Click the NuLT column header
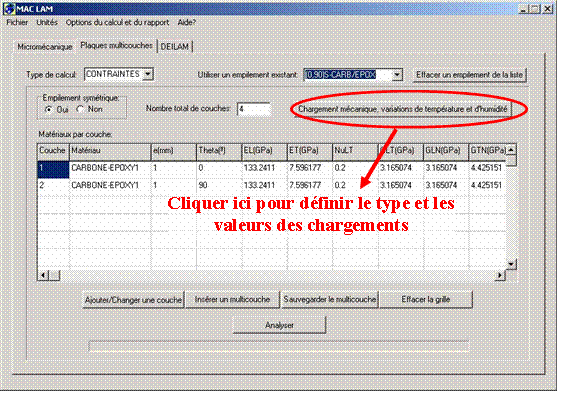Image resolution: width=576 pixels, height=397 pixels. point(355,151)
